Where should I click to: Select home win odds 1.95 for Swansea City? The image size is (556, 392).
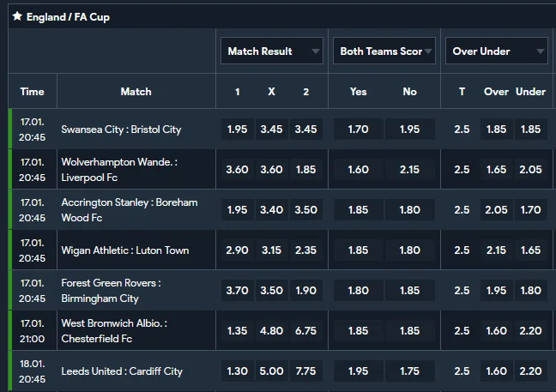pos(237,130)
